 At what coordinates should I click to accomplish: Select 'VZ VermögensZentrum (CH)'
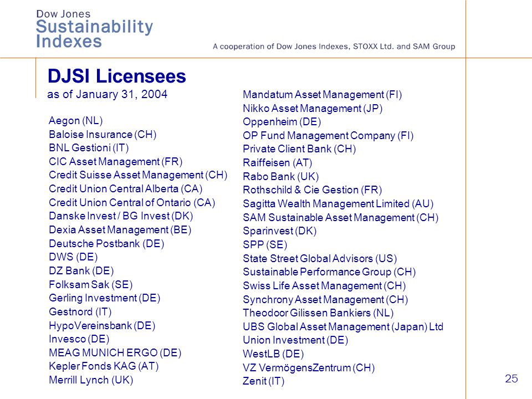(x=309, y=368)
